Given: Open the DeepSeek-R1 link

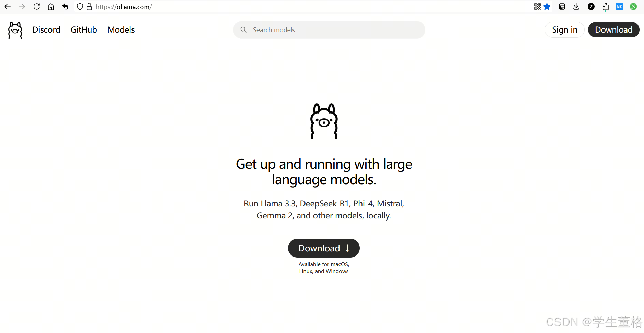Looking at the screenshot, I should pos(324,204).
